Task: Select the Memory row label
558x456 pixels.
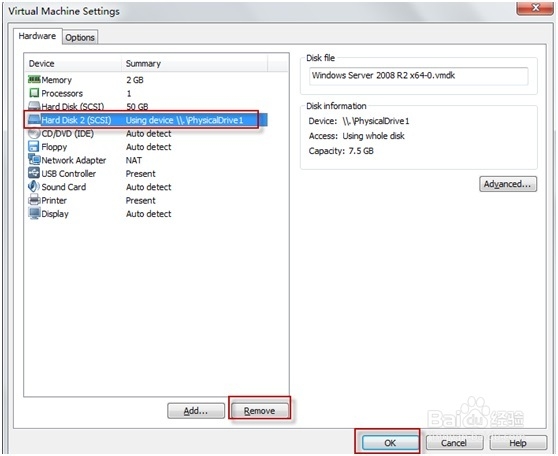Action: pyautogui.click(x=57, y=80)
